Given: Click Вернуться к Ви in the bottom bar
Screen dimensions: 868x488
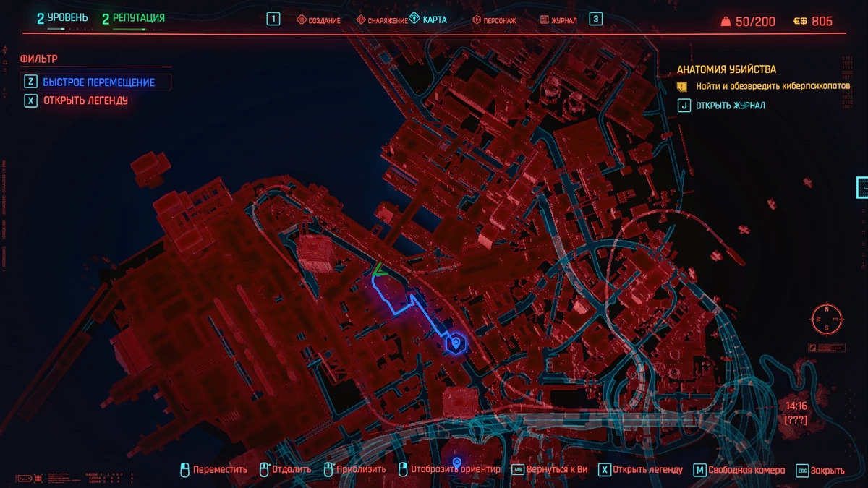Looking at the screenshot, I should [557, 470].
